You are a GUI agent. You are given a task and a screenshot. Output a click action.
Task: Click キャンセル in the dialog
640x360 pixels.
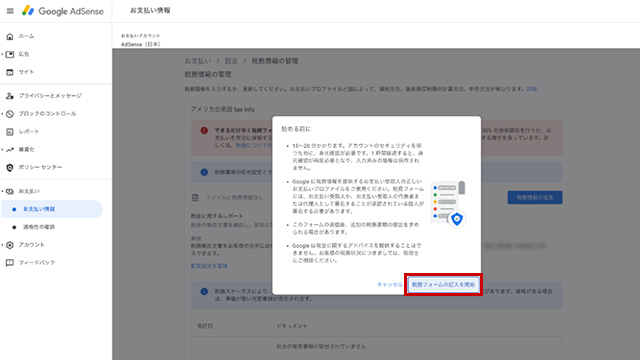coord(389,284)
